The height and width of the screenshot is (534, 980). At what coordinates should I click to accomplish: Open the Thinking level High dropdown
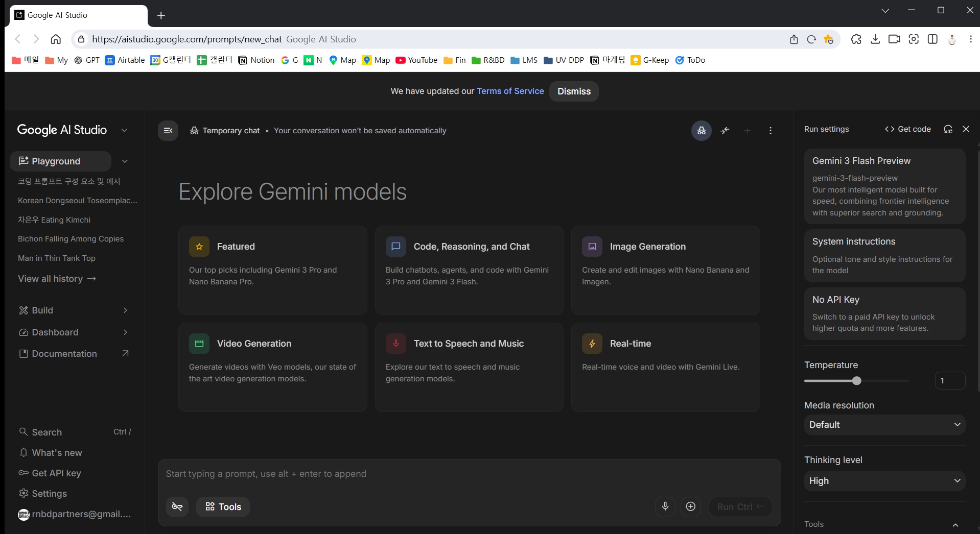(884, 481)
